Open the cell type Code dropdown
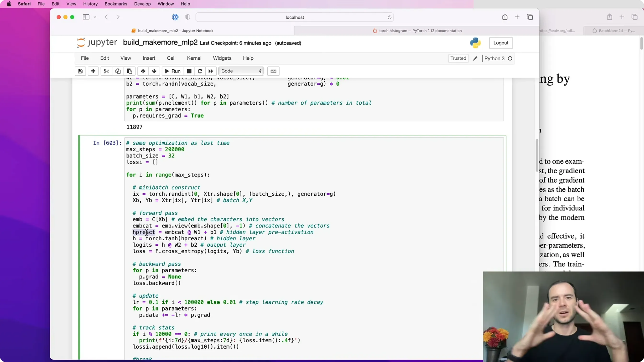This screenshot has width=644, height=362. coord(241,71)
